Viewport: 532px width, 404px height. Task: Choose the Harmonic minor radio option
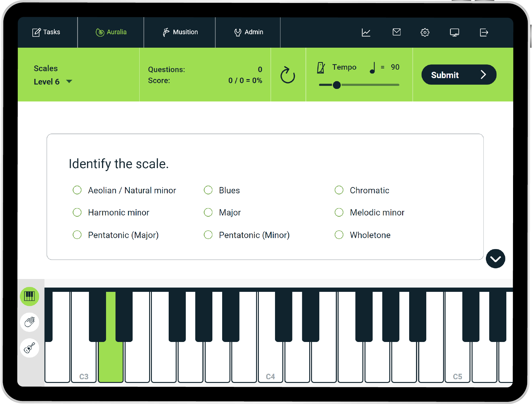tap(77, 212)
